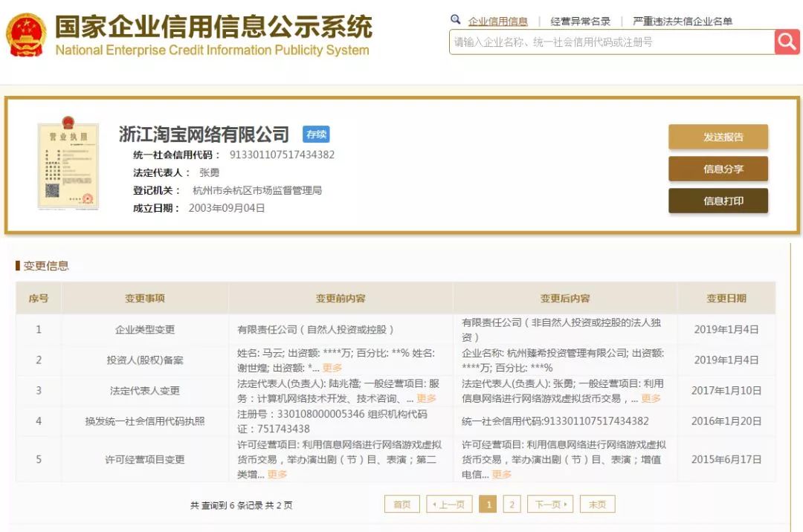Image resolution: width=803 pixels, height=532 pixels.
Task: Click the 变更信息 section heading
Action: 45,265
